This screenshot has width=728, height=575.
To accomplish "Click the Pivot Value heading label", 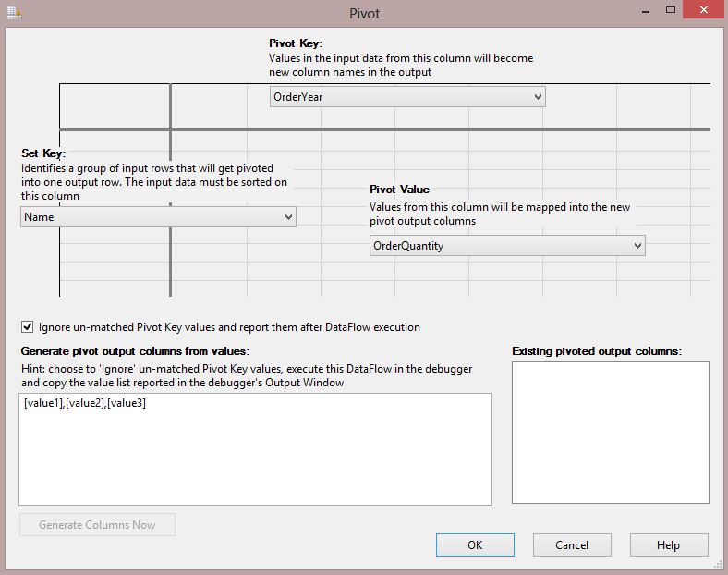I will click(399, 190).
